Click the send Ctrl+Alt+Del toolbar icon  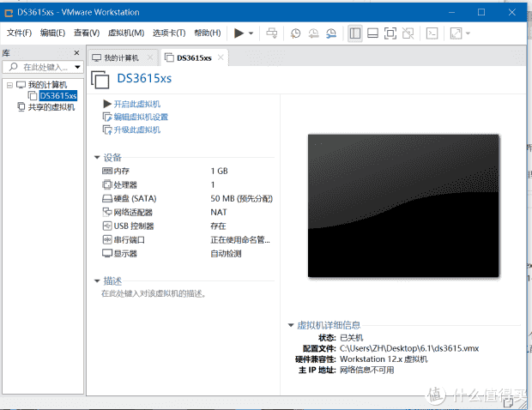(x=271, y=33)
